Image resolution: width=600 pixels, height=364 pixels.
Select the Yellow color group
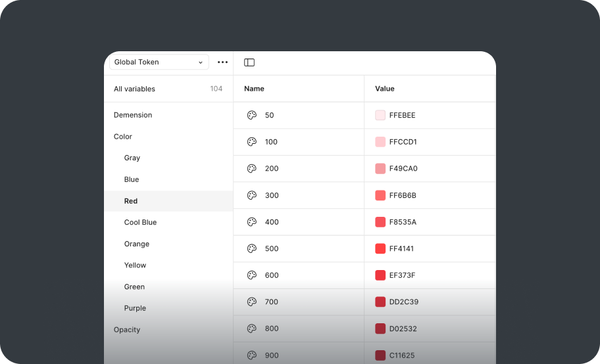(135, 265)
